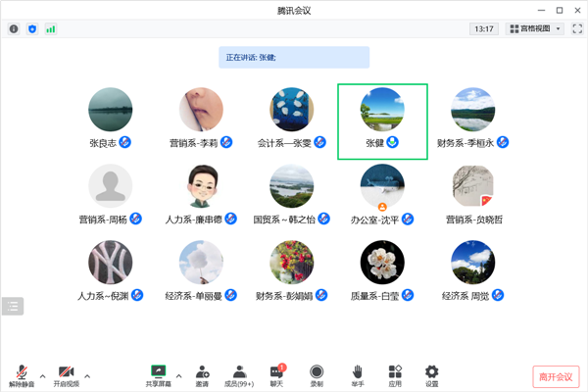Click the green network signal icon

[x=50, y=29]
